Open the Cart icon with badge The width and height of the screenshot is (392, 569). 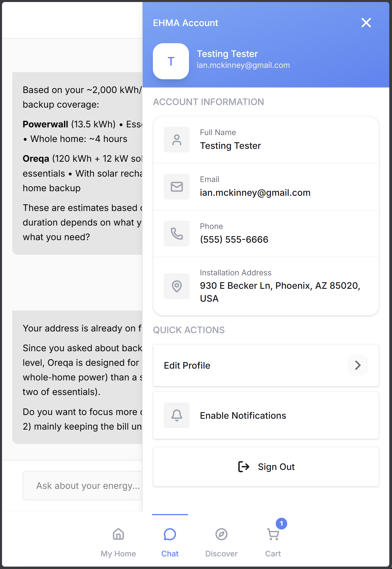[x=273, y=534]
